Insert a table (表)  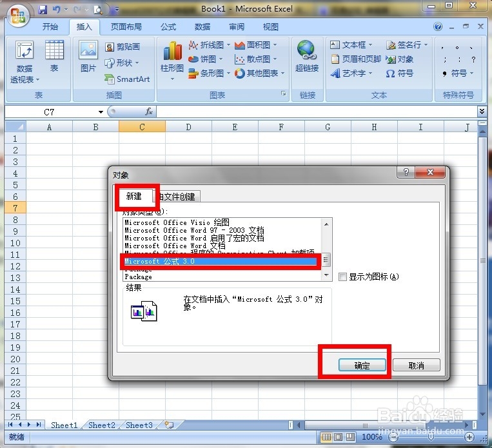point(54,57)
